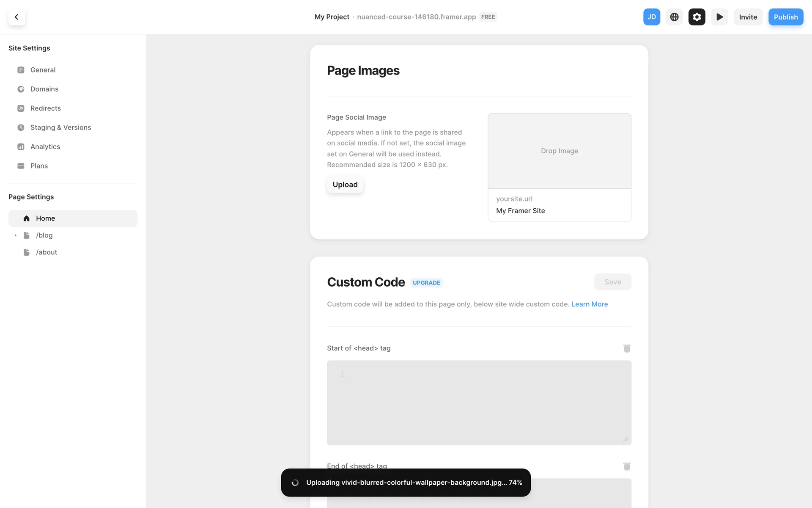The height and width of the screenshot is (508, 812).
Task: Click the back arrow button
Action: pos(16,17)
